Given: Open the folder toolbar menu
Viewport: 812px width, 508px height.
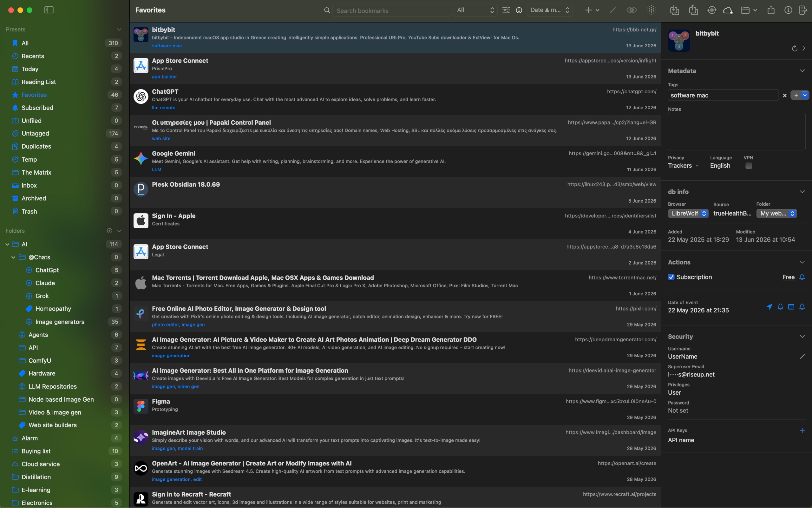Looking at the screenshot, I should (749, 10).
